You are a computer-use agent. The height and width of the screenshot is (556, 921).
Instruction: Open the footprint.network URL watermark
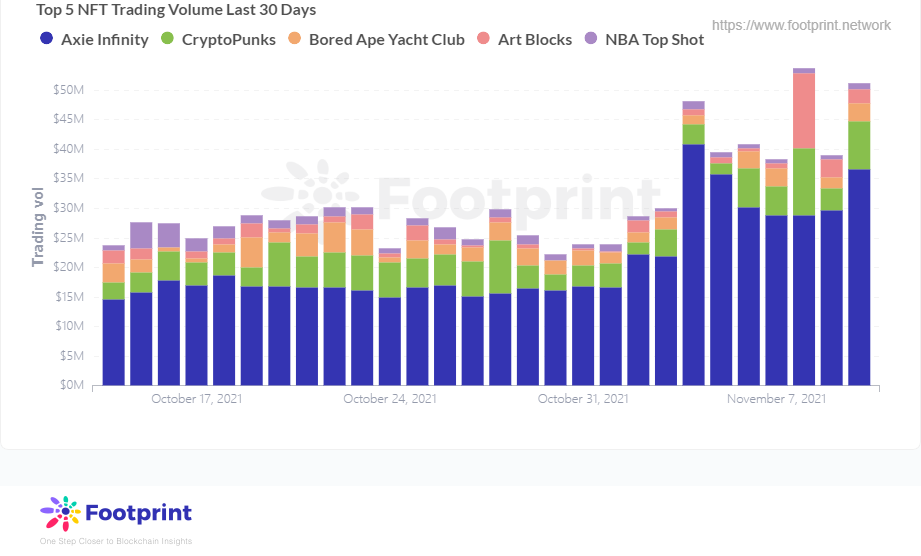801,25
